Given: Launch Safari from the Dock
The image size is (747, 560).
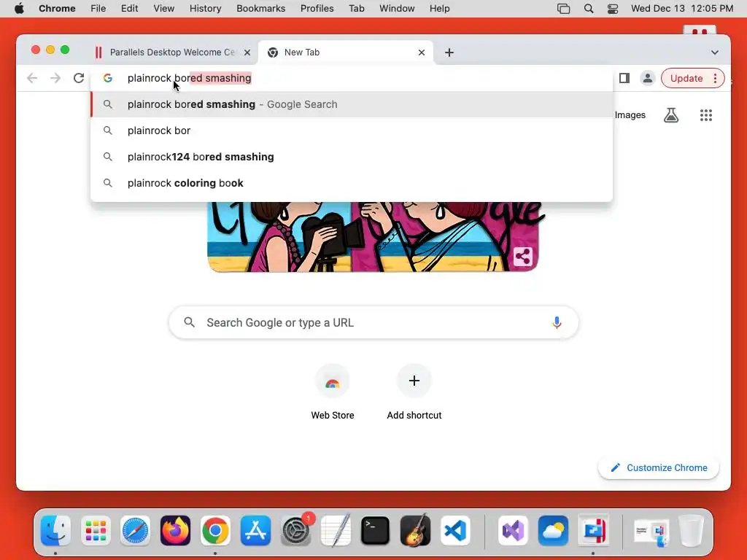Looking at the screenshot, I should click(135, 531).
